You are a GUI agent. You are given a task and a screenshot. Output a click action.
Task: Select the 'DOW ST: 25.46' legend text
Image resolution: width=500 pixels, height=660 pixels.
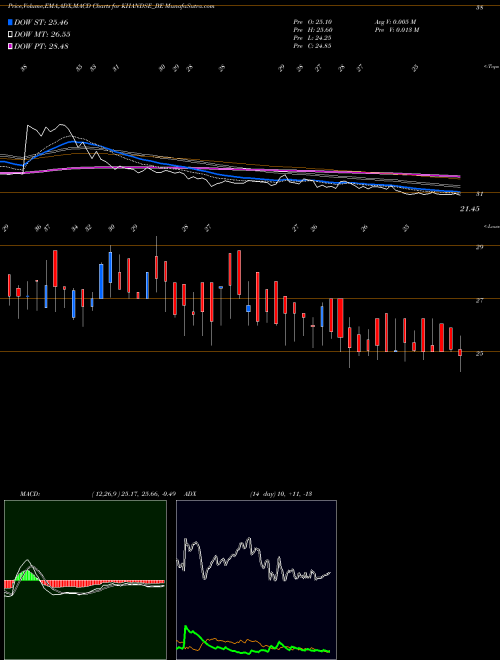click(x=41, y=22)
